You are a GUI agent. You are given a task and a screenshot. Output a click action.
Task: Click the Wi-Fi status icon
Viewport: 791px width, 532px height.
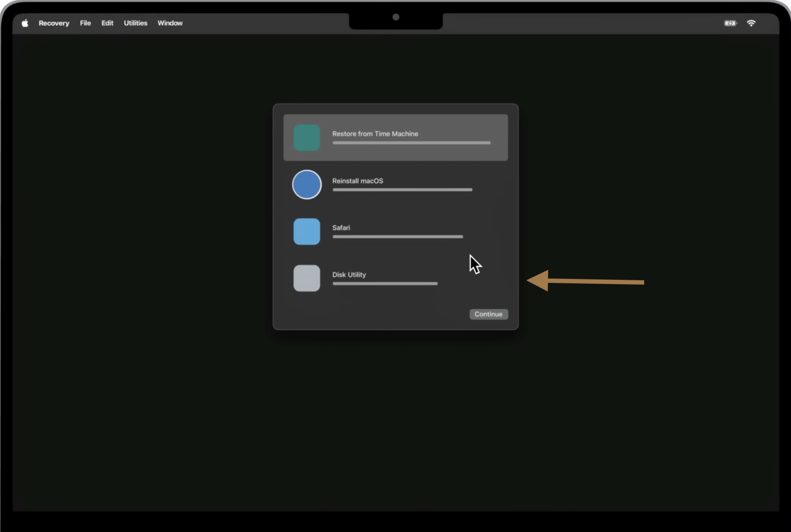point(752,23)
